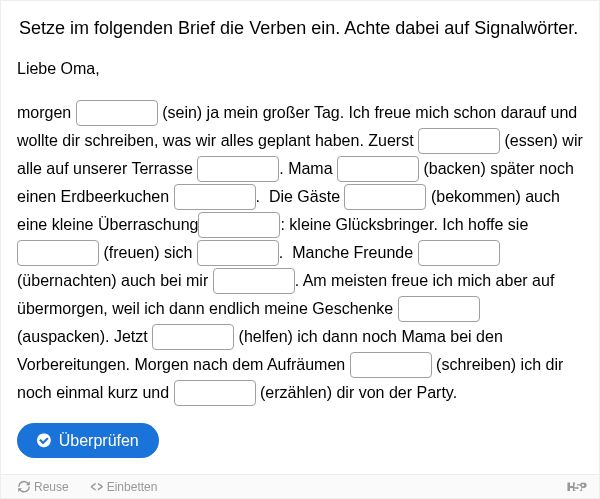Click the blank before (bekommen)
The image size is (600, 499).
point(385,197)
